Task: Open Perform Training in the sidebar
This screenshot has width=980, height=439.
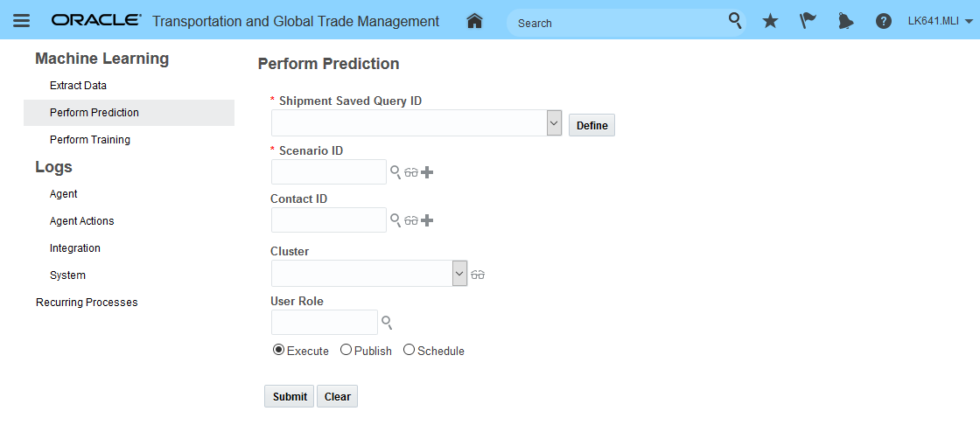Action: (x=90, y=140)
